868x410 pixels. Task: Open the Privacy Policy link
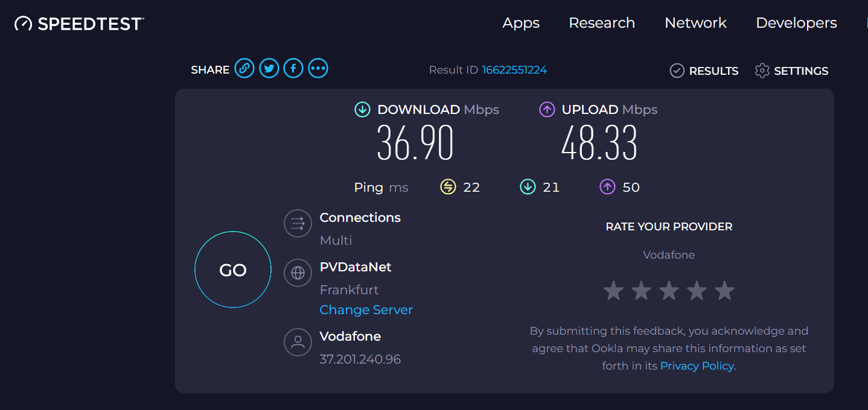pyautogui.click(x=697, y=365)
